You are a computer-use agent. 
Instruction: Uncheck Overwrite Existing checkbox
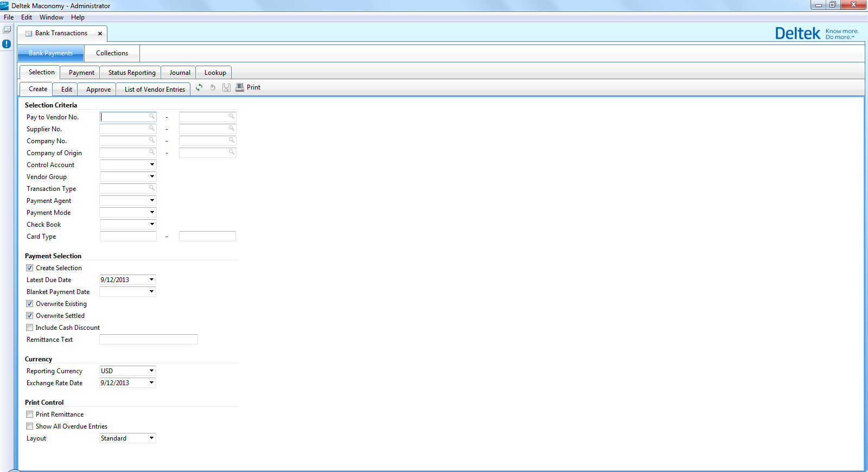pyautogui.click(x=30, y=304)
